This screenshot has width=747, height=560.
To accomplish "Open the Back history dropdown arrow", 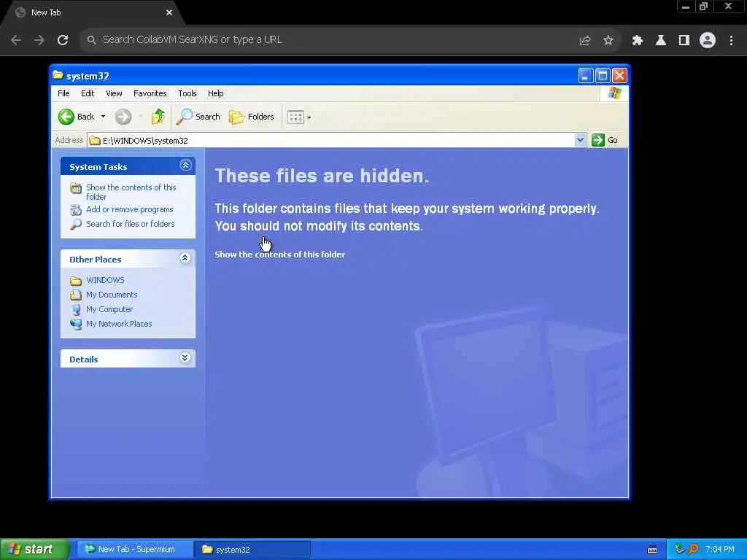I will 103,117.
